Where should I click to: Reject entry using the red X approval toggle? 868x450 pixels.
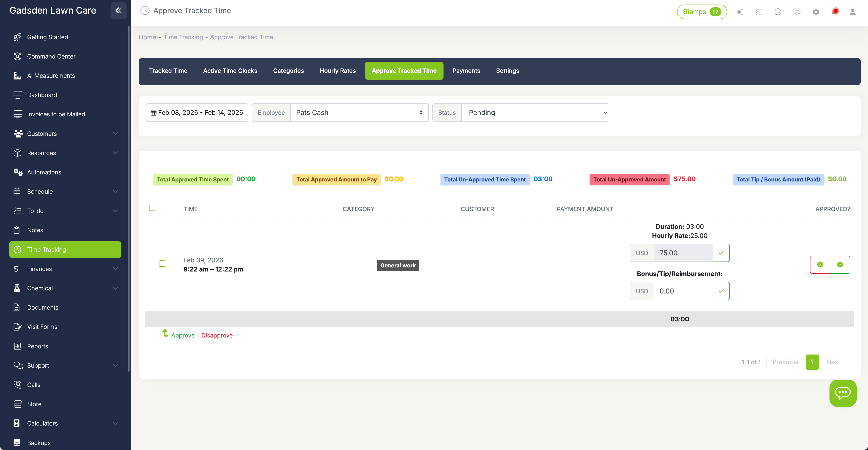point(820,264)
